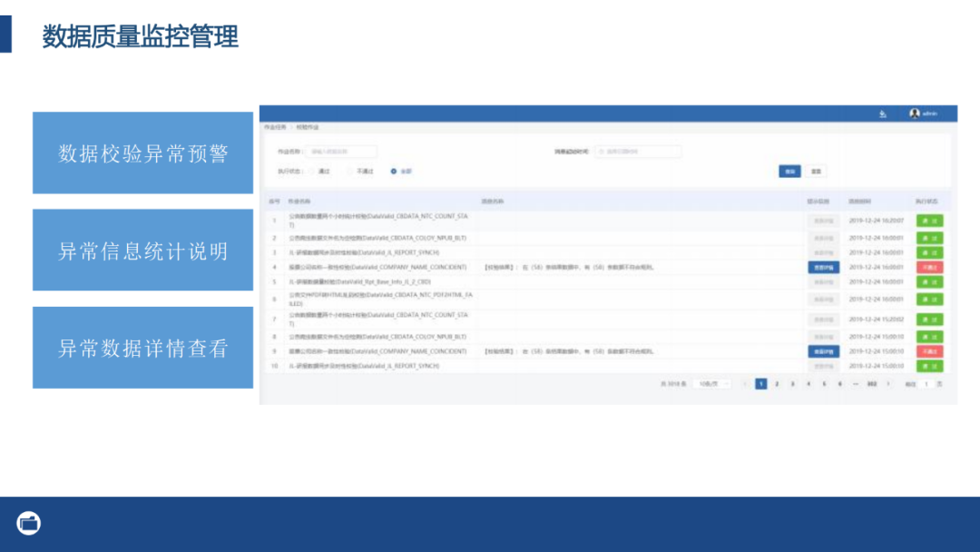The height and width of the screenshot is (552, 980).
Task: Click the blue query button
Action: pos(789,172)
